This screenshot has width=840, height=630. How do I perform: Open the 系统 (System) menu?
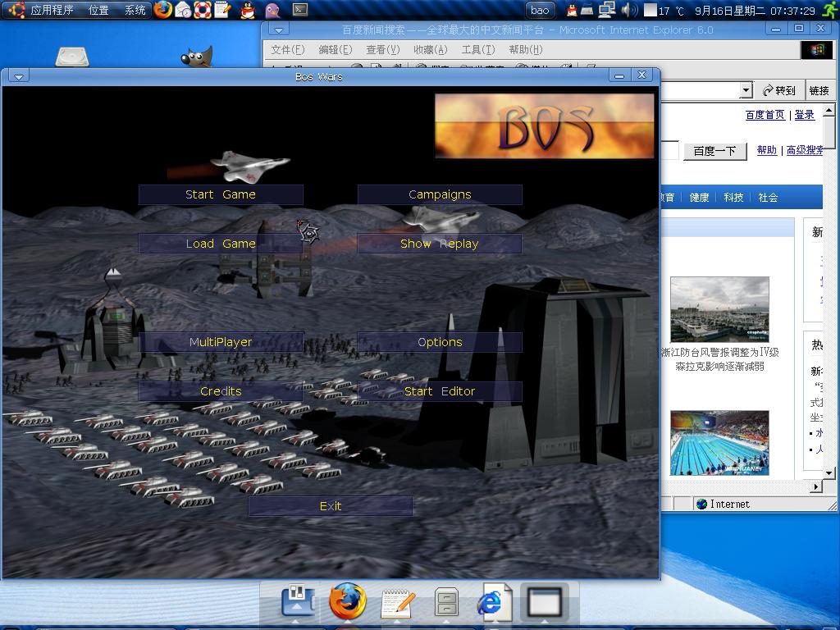click(135, 10)
